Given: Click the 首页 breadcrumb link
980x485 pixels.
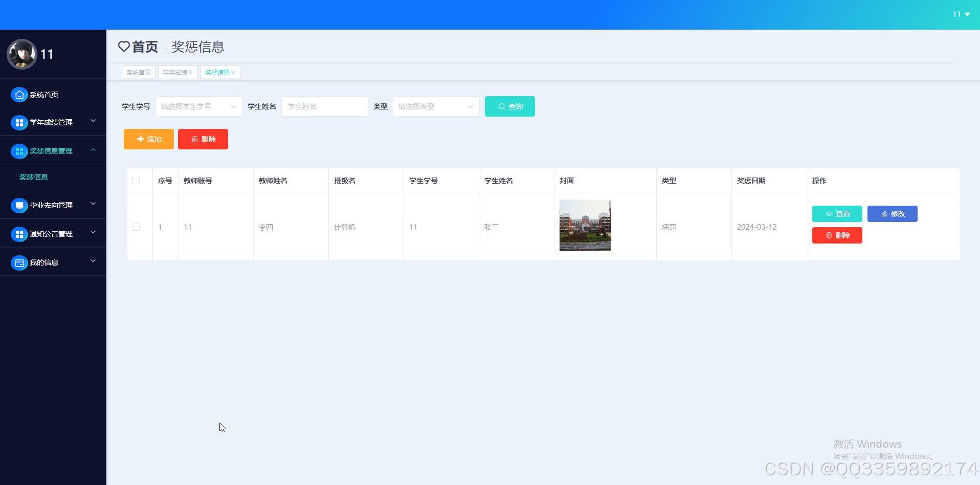Looking at the screenshot, I should [x=145, y=47].
